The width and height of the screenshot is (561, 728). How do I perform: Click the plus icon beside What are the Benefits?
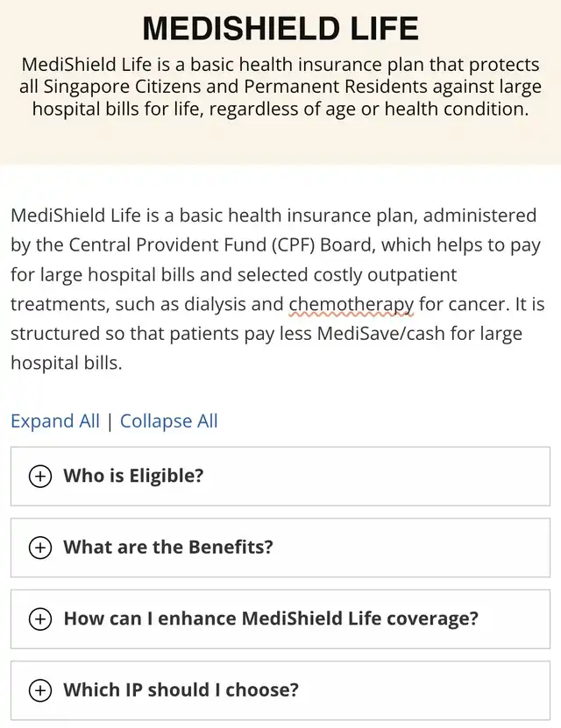[40, 548]
